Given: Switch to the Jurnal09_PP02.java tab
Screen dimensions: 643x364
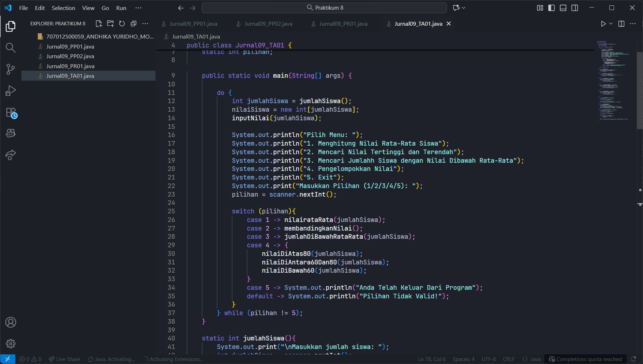Looking at the screenshot, I should click(x=268, y=24).
